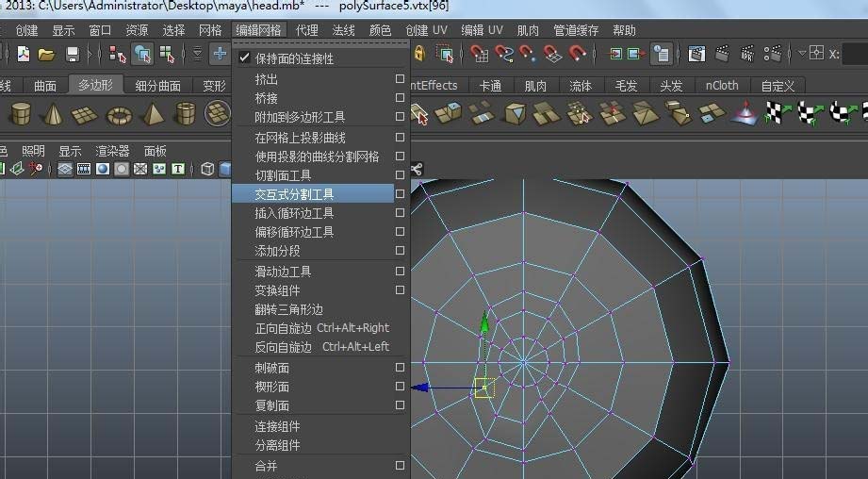Open the 网格 menu

pos(210,30)
